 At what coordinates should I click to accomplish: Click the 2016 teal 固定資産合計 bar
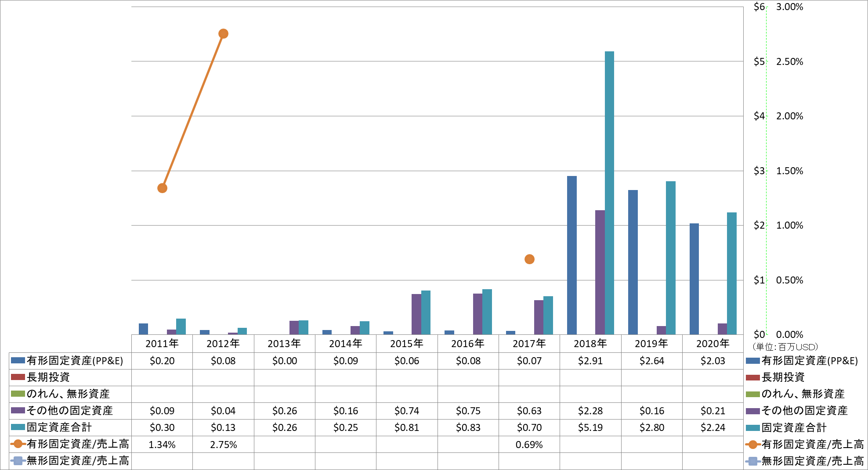point(487,312)
